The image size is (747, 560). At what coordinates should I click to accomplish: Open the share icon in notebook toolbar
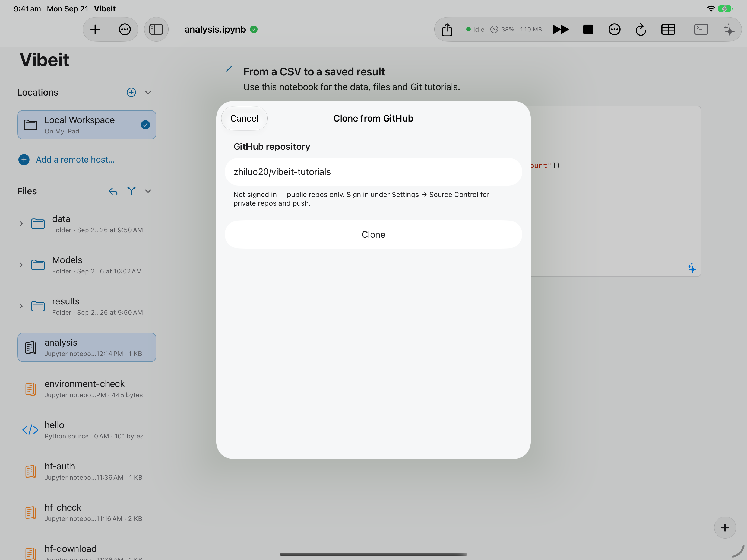click(447, 29)
